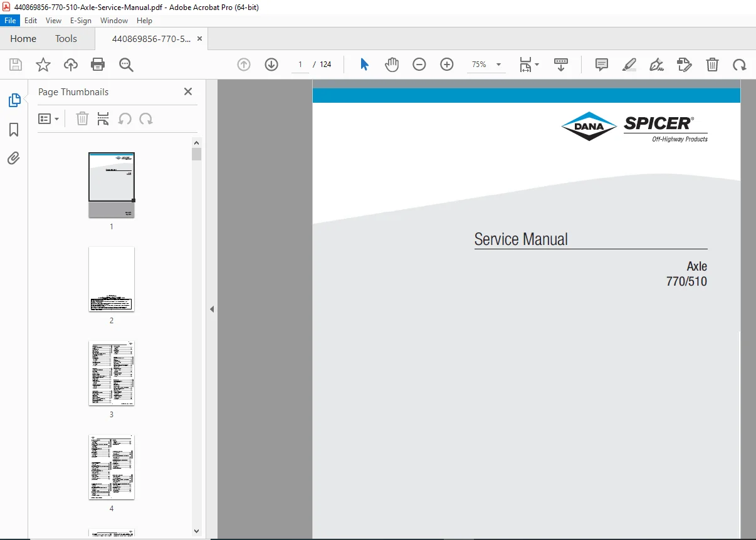Zoom in with the plus icon

click(447, 65)
